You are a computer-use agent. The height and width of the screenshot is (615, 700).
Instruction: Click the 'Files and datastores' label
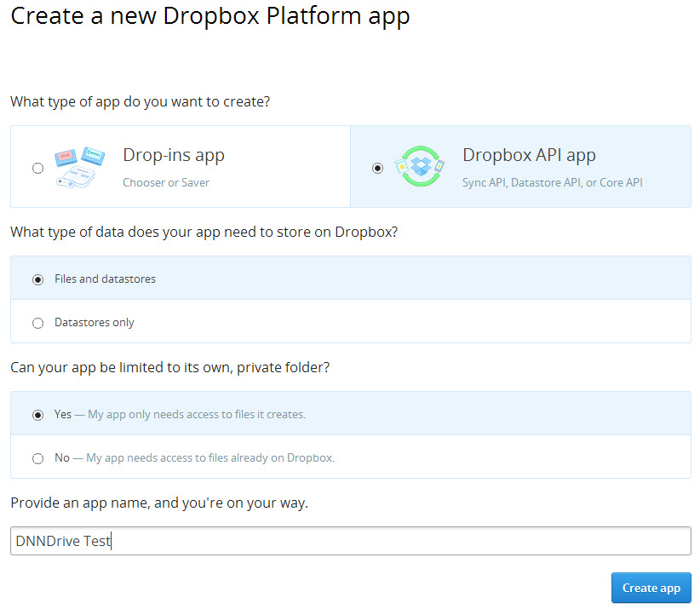[x=105, y=279]
